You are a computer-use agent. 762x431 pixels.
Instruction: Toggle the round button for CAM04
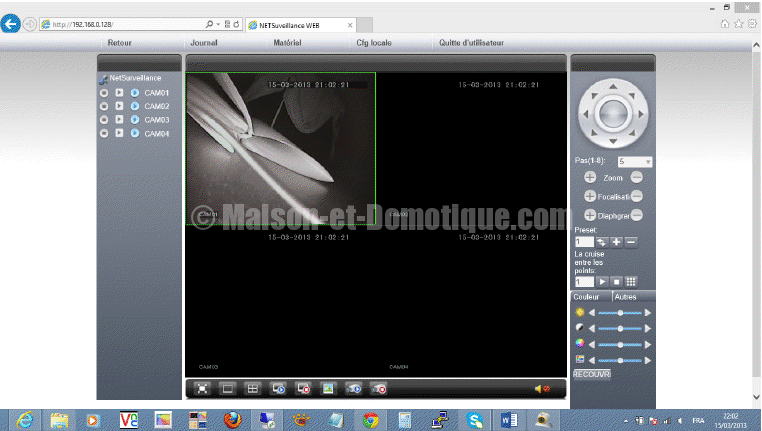point(104,133)
